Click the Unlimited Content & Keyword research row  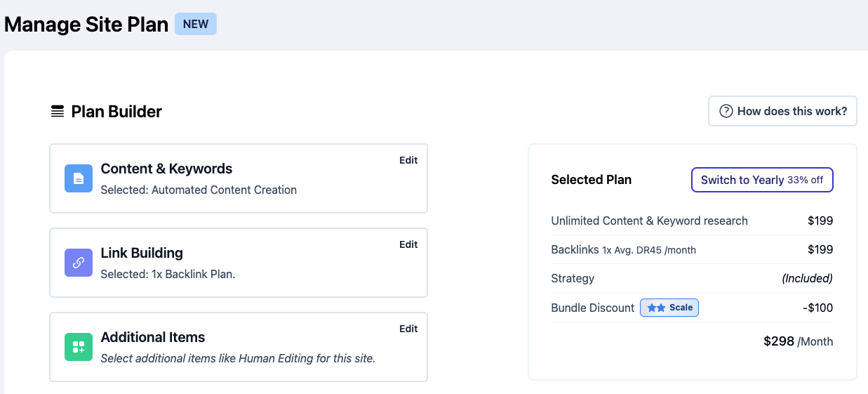coord(649,221)
